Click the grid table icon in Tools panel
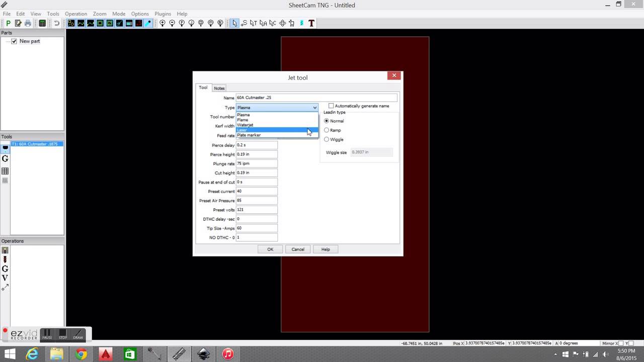Viewport: 644px width, 362px height. 5,171
